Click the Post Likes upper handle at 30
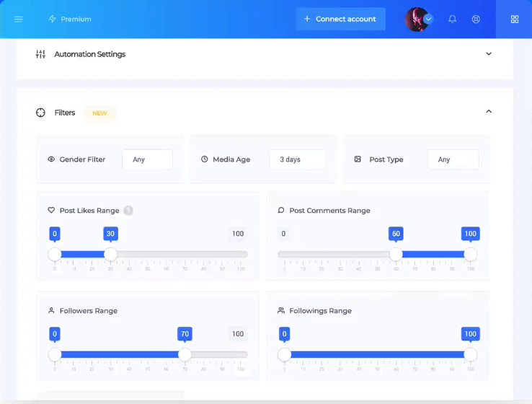 (110, 254)
